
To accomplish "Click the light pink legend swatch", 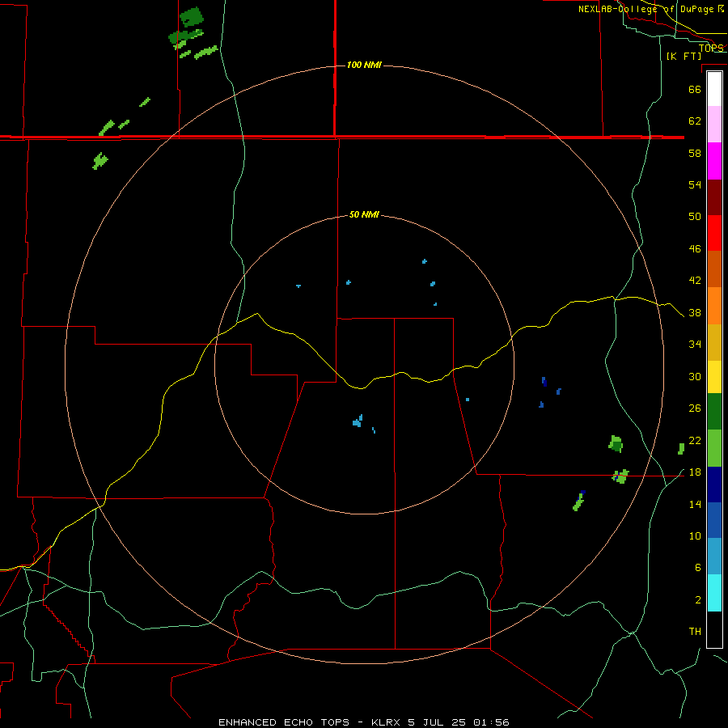I will [x=714, y=125].
